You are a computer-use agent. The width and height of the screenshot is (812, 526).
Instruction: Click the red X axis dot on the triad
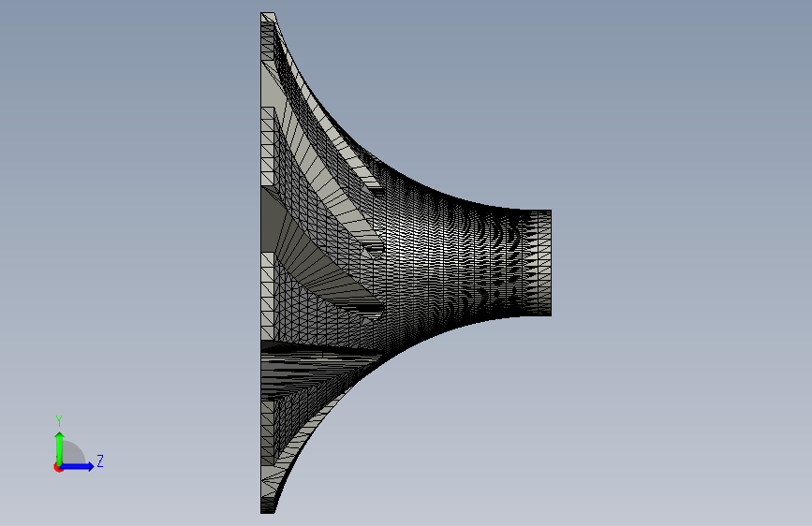57,467
